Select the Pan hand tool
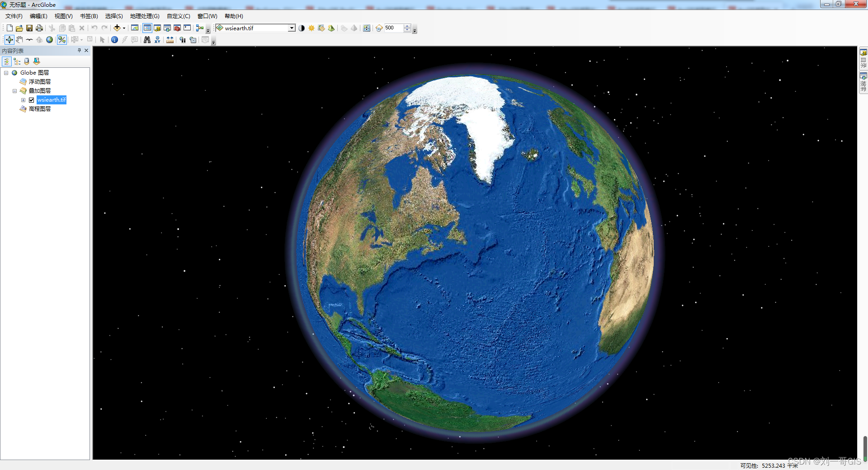The width and height of the screenshot is (868, 470). coord(19,40)
